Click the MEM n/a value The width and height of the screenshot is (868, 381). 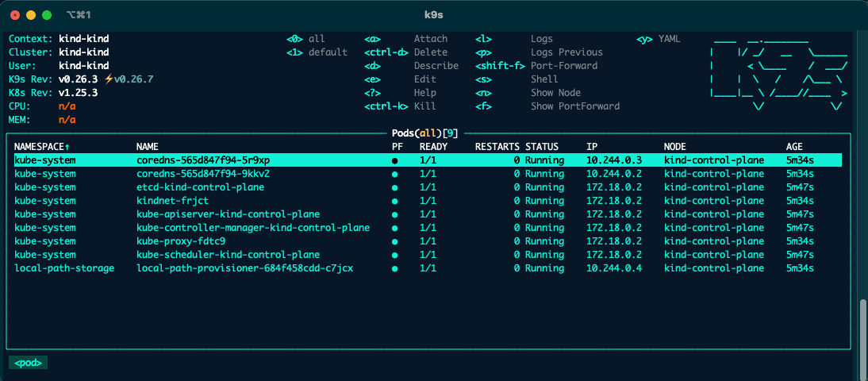click(67, 120)
